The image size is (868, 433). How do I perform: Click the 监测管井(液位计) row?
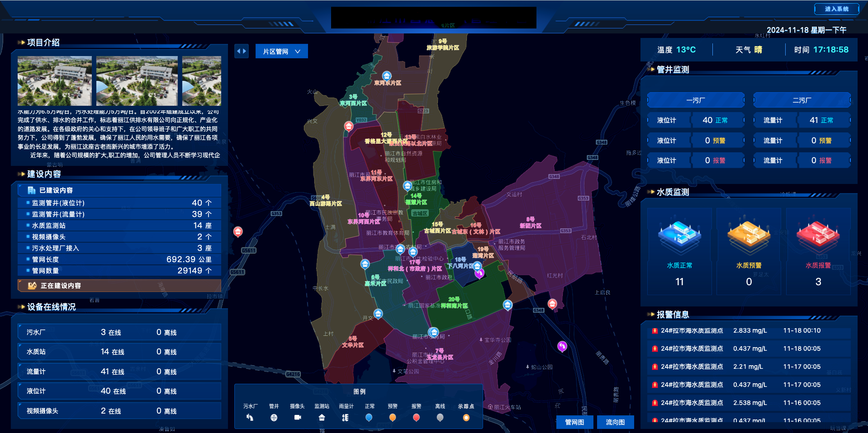(x=119, y=203)
